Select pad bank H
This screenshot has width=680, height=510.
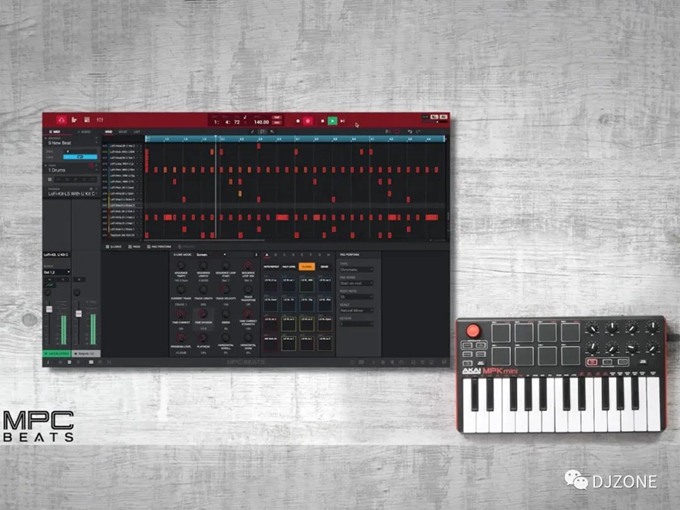[328, 255]
